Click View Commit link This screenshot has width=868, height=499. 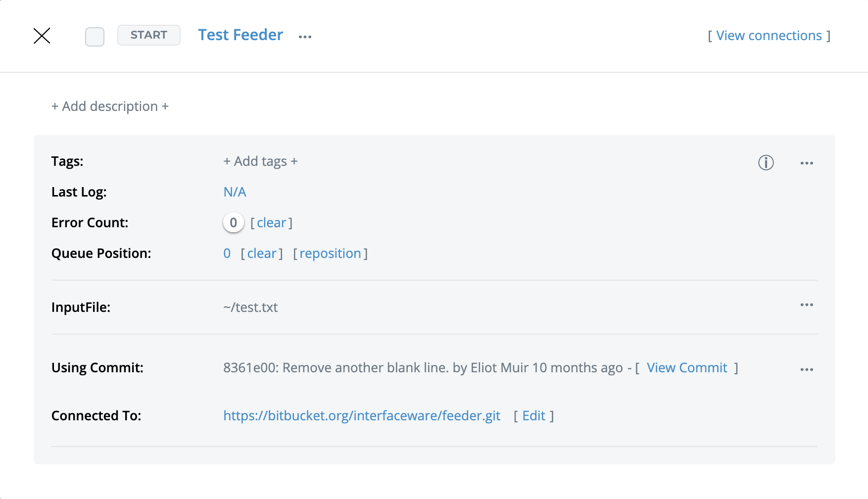[686, 368]
